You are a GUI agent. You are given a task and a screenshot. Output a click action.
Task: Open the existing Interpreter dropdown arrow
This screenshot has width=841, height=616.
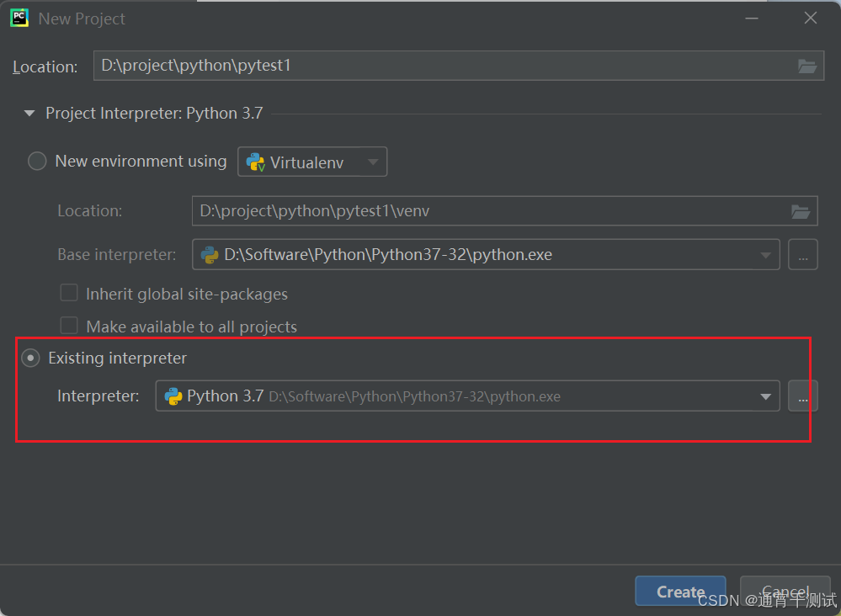coord(765,396)
